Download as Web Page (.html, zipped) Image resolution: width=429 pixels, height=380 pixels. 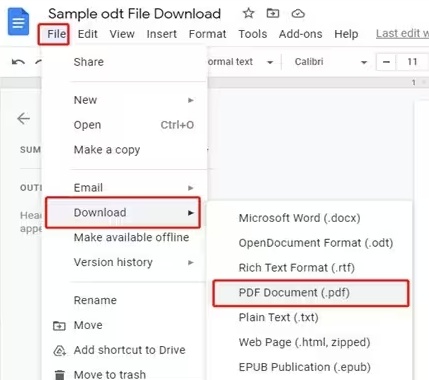point(309,342)
